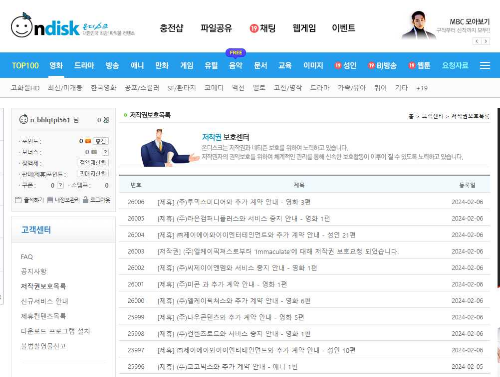
Task: Switch to the 교육 category tab
Action: [285, 65]
